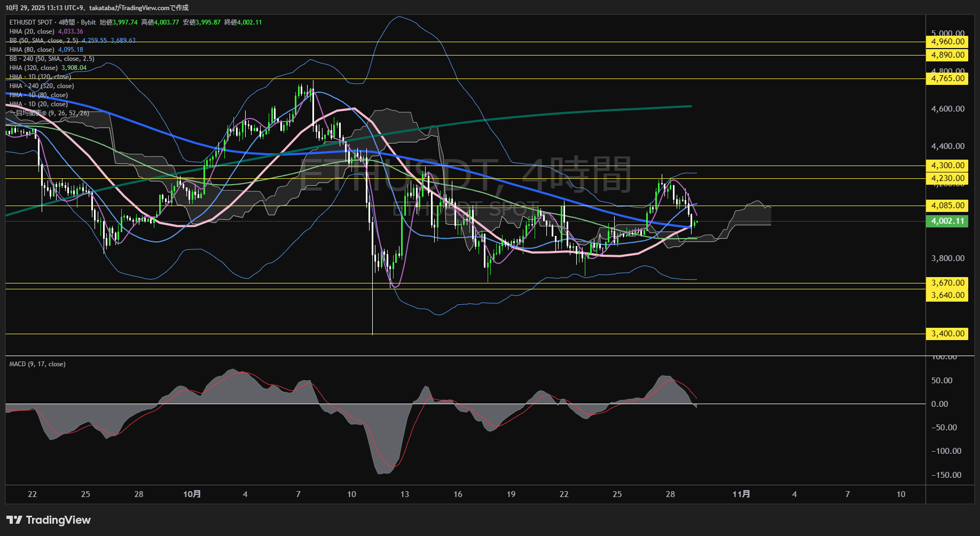Image resolution: width=980 pixels, height=536 pixels.
Task: Select the 13 date tick on time axis
Action: 404,494
